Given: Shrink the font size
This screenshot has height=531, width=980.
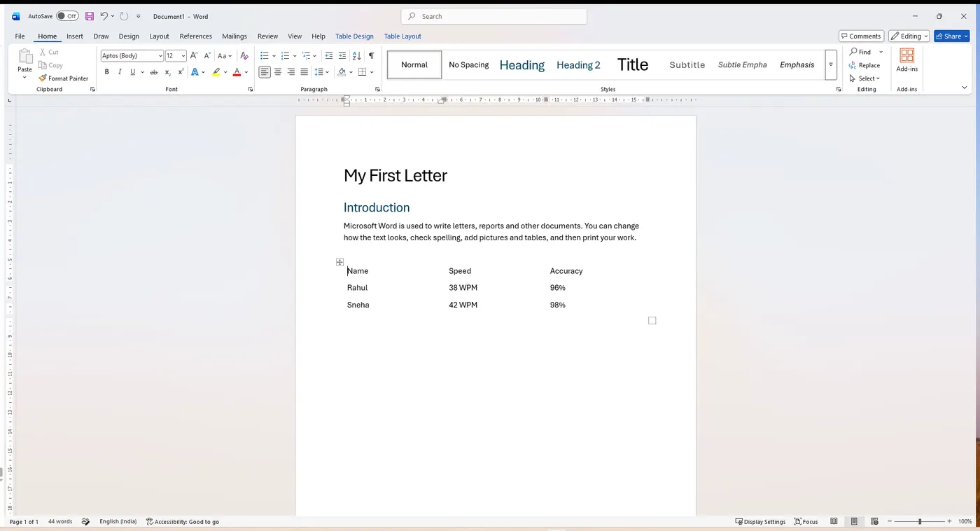Looking at the screenshot, I should [x=207, y=55].
